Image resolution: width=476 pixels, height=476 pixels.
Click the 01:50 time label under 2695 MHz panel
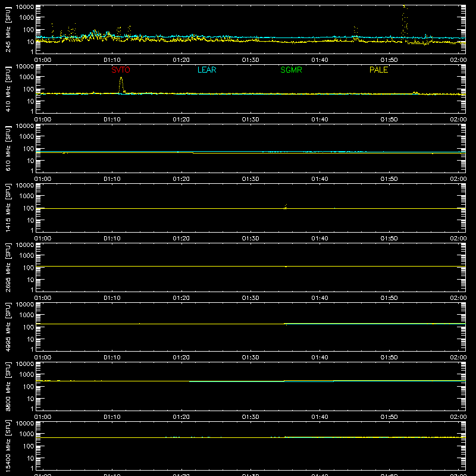(389, 298)
